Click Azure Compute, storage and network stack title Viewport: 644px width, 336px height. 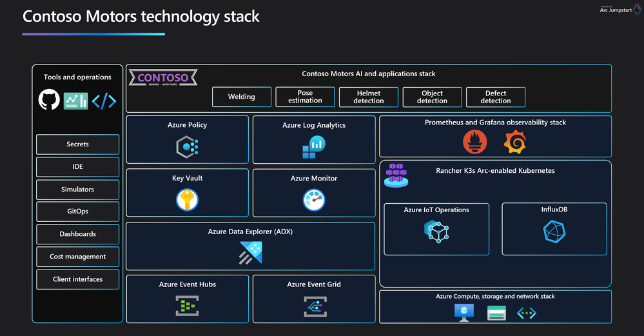pos(495,296)
